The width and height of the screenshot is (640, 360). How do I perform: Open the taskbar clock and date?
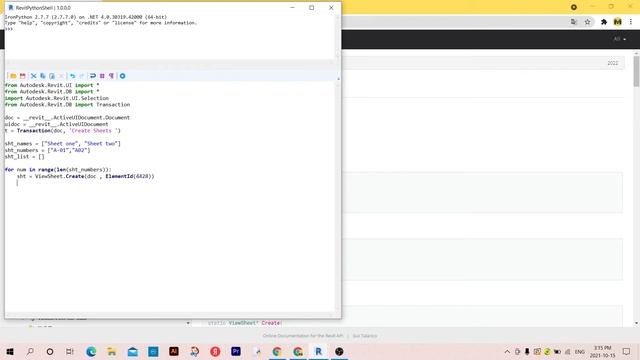click(602, 351)
